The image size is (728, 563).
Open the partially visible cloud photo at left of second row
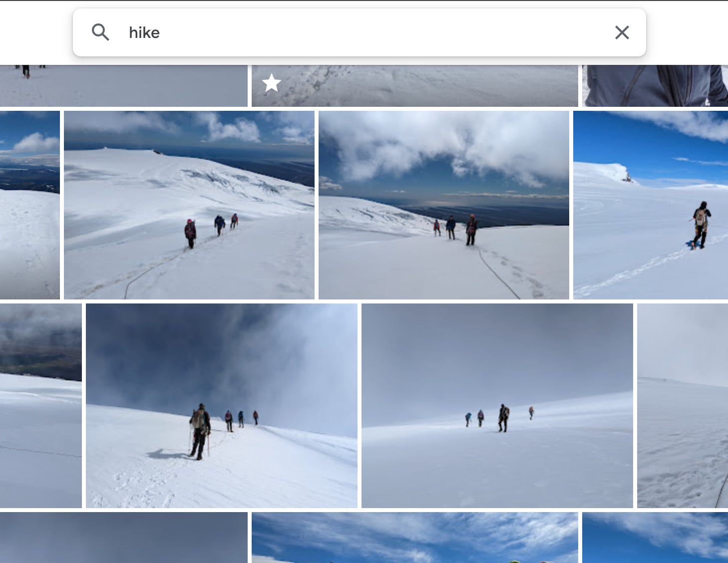[30, 205]
